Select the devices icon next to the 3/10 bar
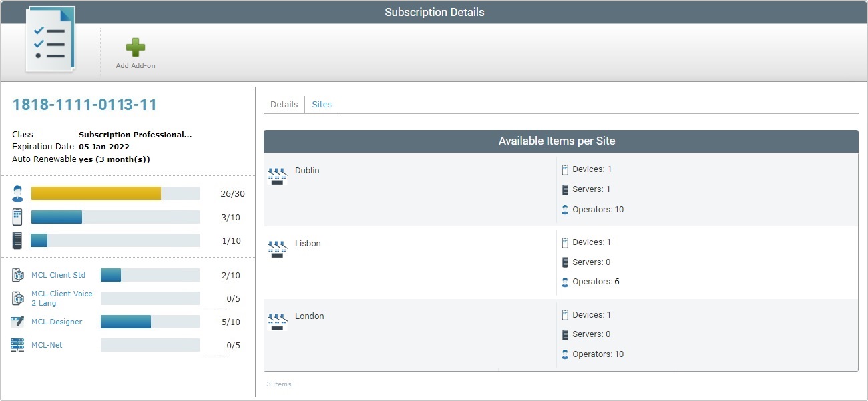868x401 pixels. coord(18,216)
